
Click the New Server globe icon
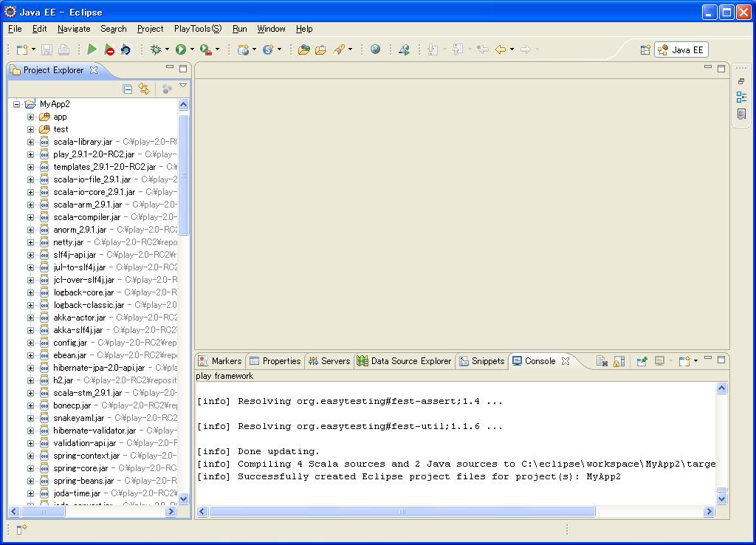coord(243,49)
